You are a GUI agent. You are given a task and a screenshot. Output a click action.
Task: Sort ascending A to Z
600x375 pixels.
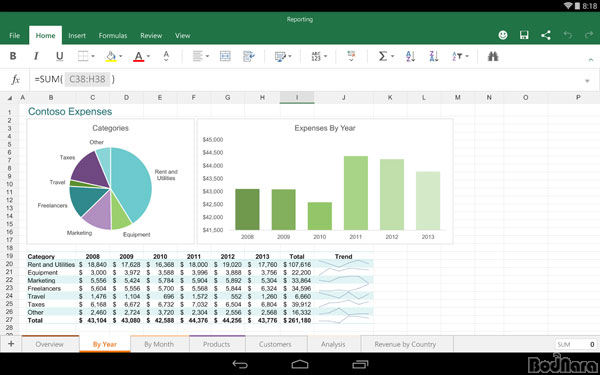coord(411,57)
